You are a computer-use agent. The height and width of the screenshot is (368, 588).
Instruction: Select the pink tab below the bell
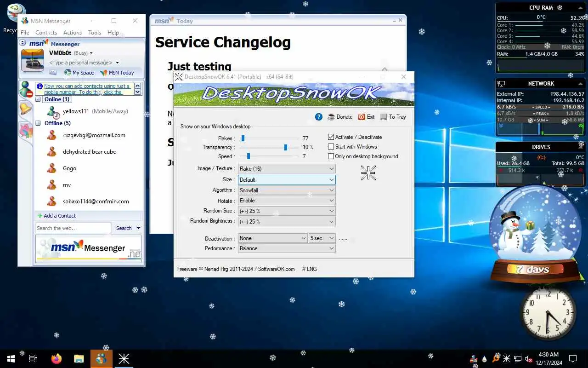point(25,130)
